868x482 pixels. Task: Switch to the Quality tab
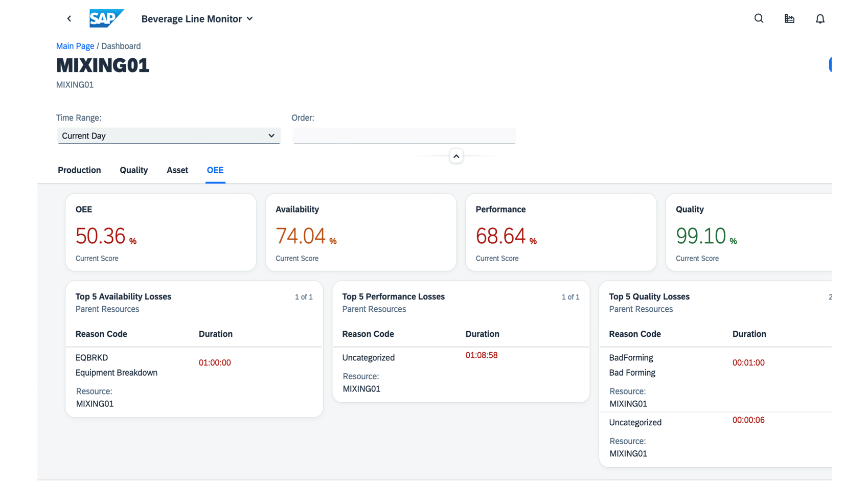[x=133, y=170]
